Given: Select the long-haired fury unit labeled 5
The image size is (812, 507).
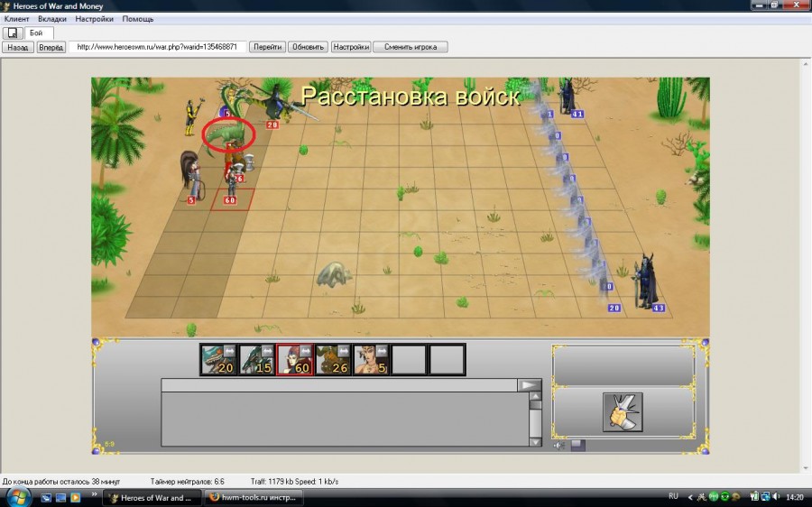Looking at the screenshot, I should click(x=192, y=176).
